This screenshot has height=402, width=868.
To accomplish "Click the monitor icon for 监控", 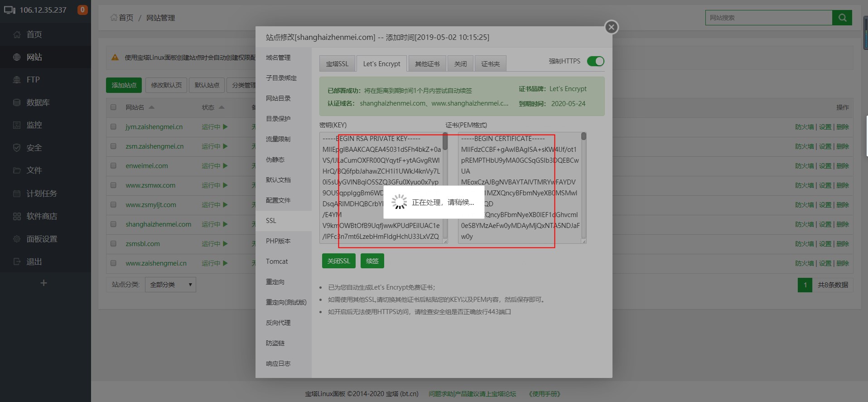I will (17, 125).
